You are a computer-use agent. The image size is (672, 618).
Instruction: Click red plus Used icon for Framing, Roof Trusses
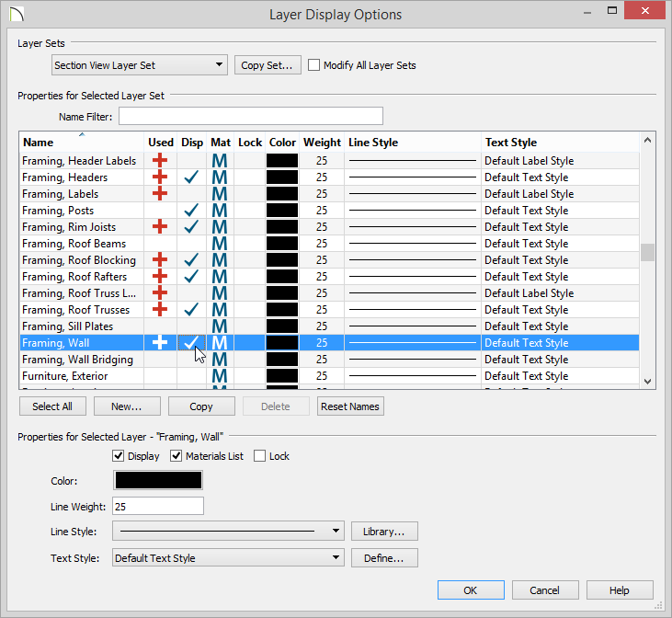(160, 309)
